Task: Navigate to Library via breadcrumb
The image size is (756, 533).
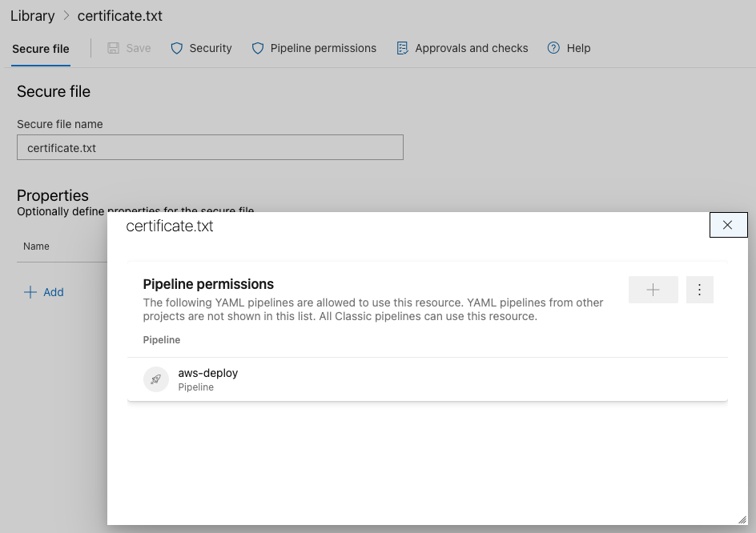Action: tap(32, 15)
